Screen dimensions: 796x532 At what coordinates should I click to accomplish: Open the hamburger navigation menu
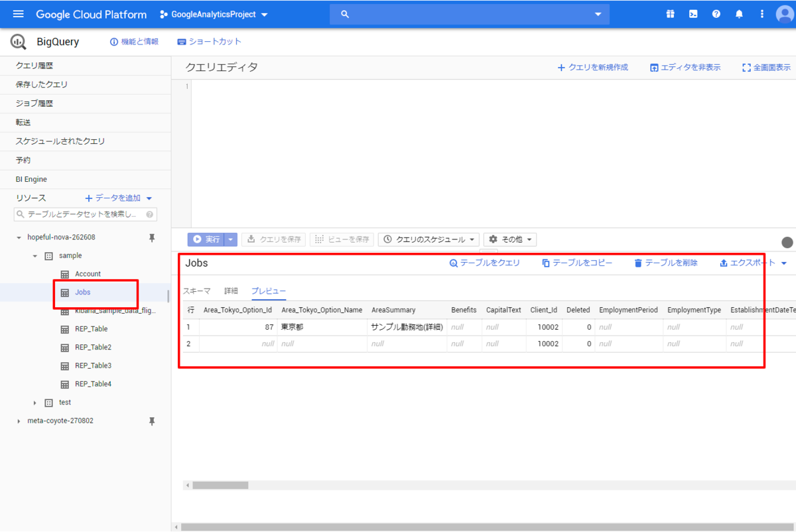coord(18,14)
